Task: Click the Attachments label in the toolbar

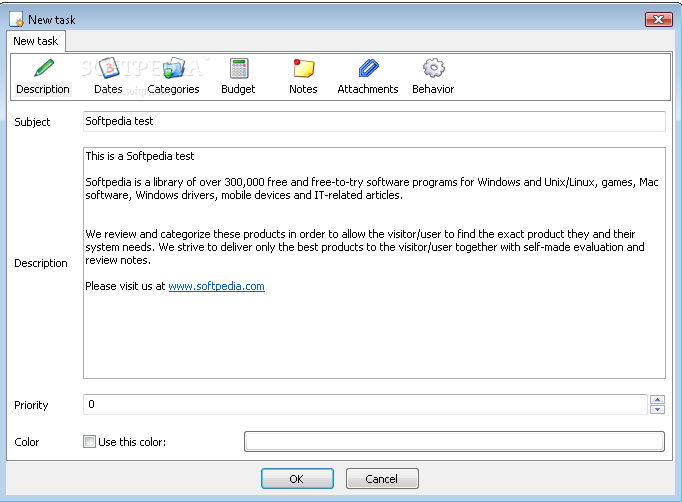Action: (368, 89)
